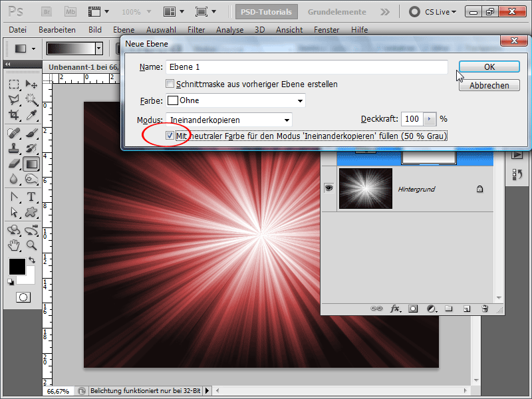Enable clipping mask from previous layer checkbox

[x=170, y=84]
